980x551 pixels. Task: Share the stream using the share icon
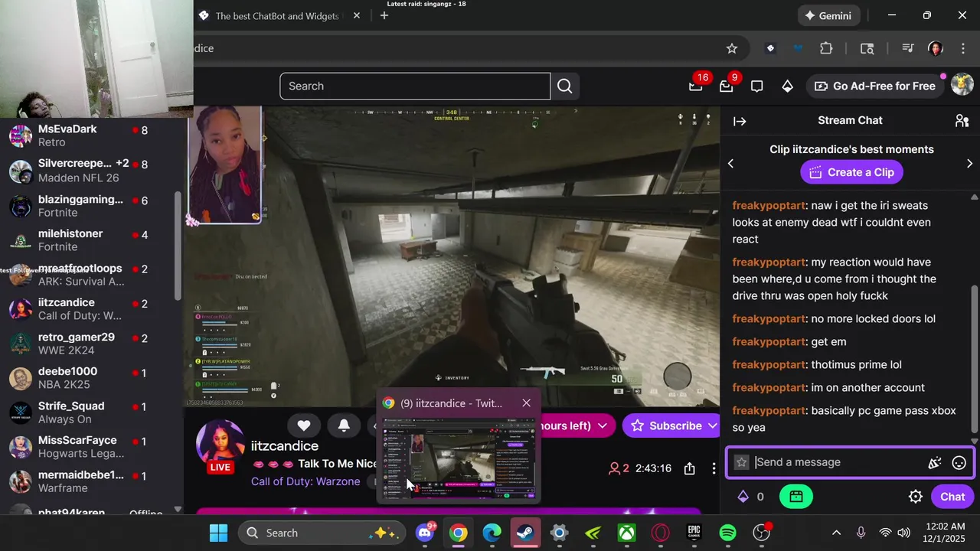(689, 468)
